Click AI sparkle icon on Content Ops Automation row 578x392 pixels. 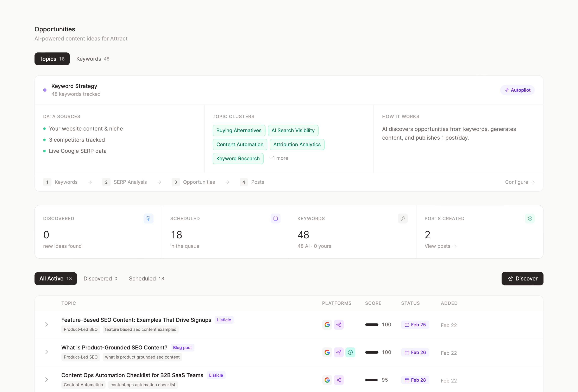339,380
